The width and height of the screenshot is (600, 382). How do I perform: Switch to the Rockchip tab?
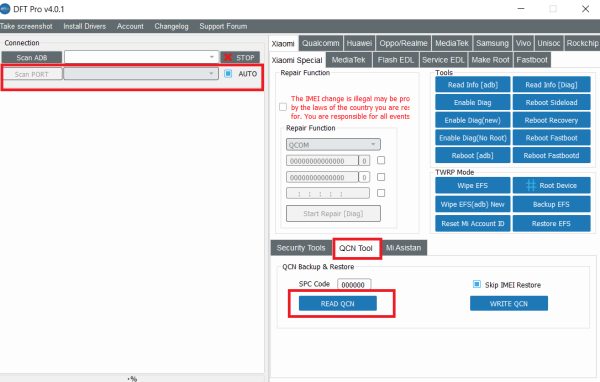[582, 43]
